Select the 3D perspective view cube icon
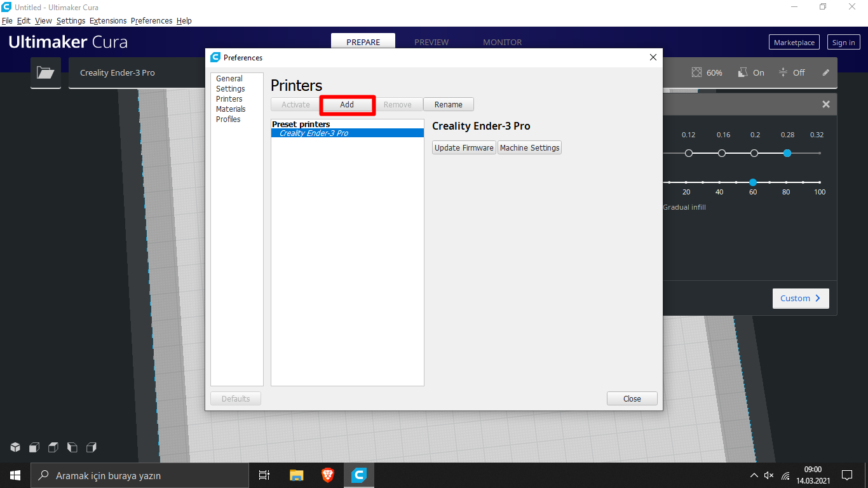The image size is (868, 488). [15, 447]
